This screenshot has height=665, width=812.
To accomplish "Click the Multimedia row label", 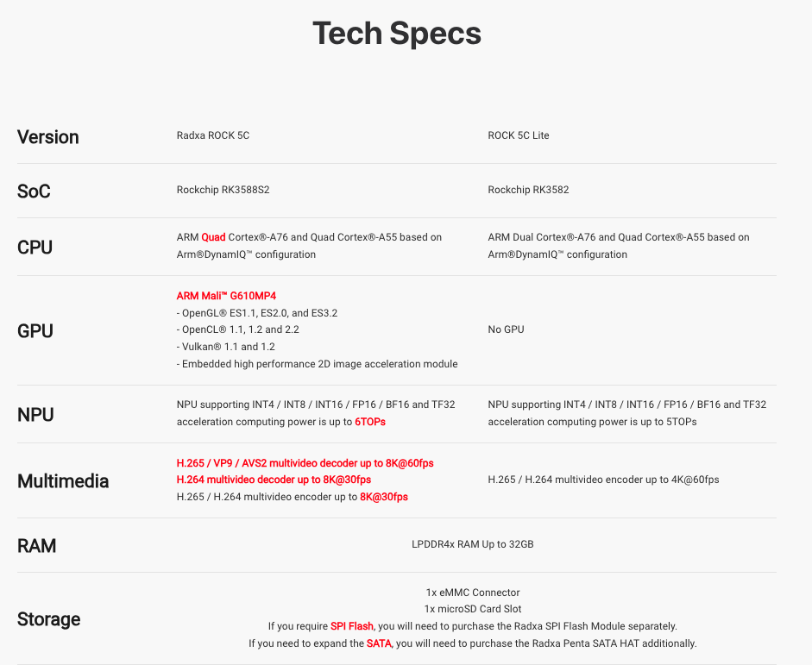I will tap(63, 481).
